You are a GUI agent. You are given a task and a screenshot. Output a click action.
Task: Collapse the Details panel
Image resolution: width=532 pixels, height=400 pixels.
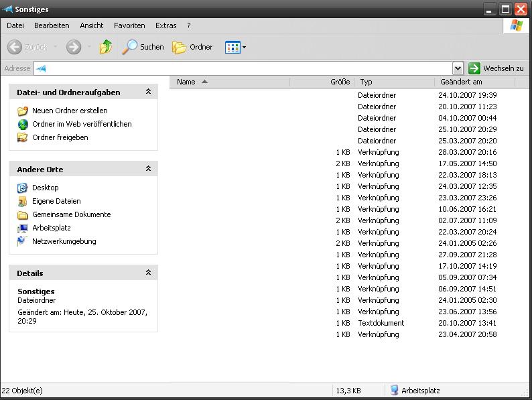click(148, 273)
